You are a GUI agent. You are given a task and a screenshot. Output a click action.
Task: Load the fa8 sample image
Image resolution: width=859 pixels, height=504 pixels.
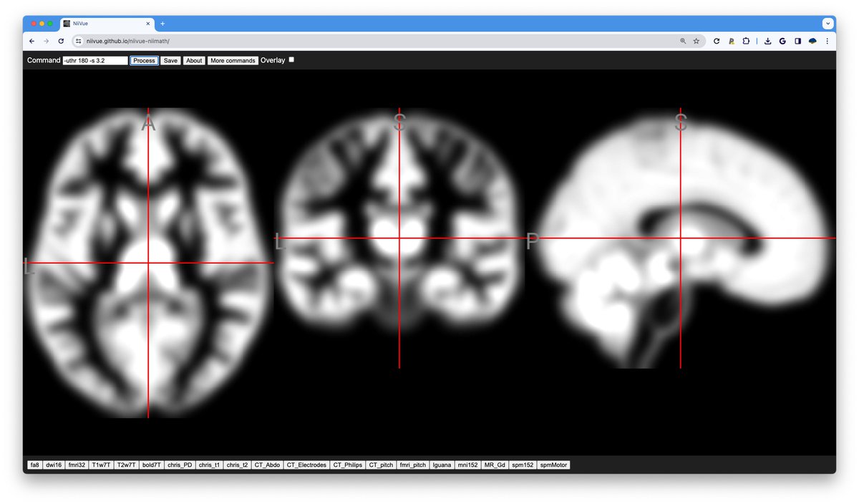[x=34, y=465]
